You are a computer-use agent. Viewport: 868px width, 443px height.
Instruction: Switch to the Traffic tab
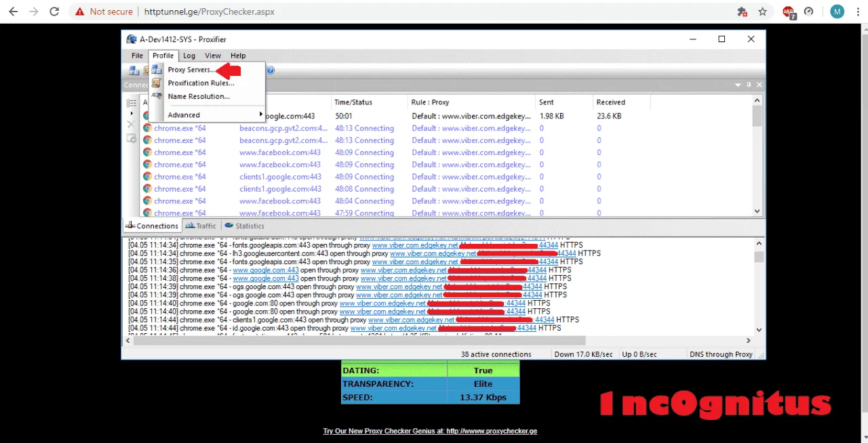point(201,226)
